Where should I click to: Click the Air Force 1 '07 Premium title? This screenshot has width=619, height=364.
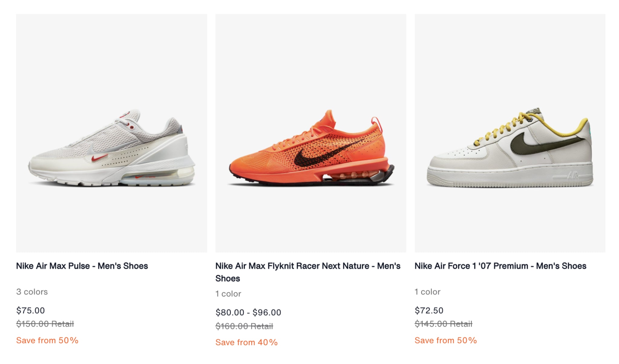[501, 266]
